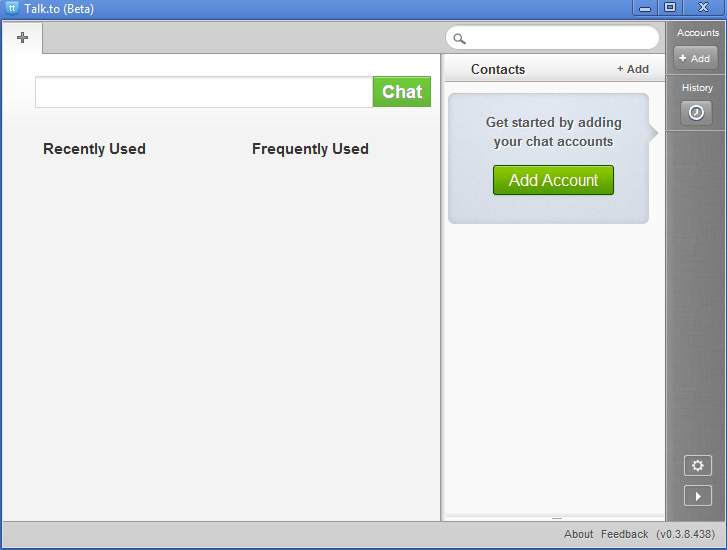
Task: Click the Add button under Accounts
Action: 695,58
